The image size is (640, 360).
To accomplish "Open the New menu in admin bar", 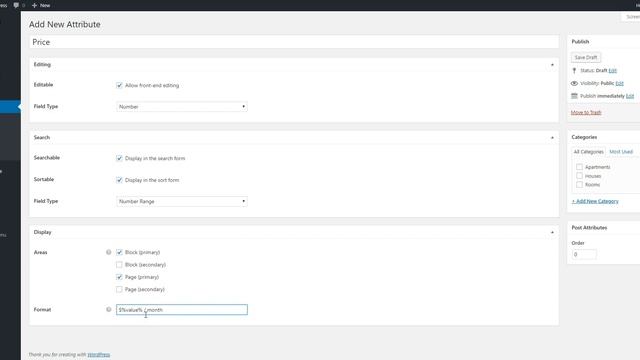I will [x=41, y=5].
